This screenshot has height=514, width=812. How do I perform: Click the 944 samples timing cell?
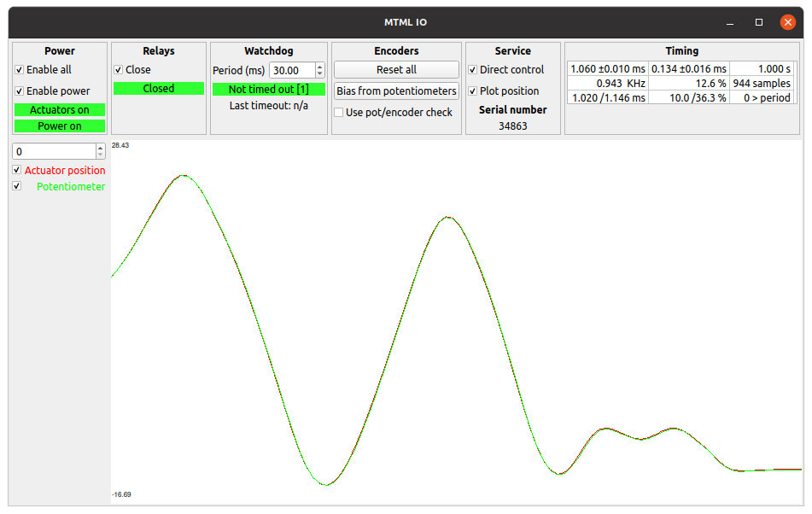coord(762,84)
